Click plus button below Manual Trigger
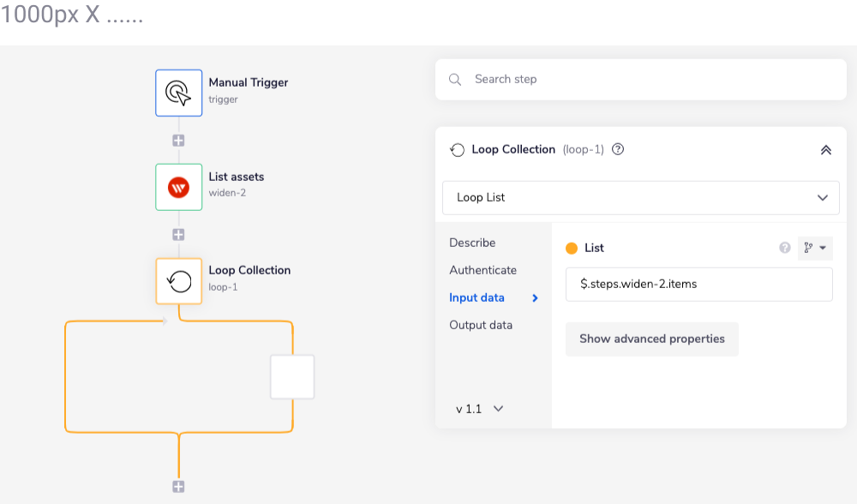Image resolution: width=857 pixels, height=504 pixels. coord(178,141)
